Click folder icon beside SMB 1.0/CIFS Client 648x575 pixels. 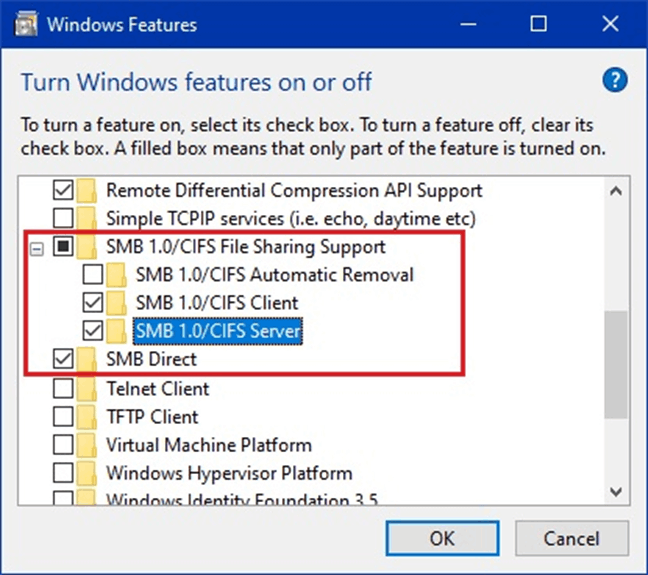tap(117, 303)
